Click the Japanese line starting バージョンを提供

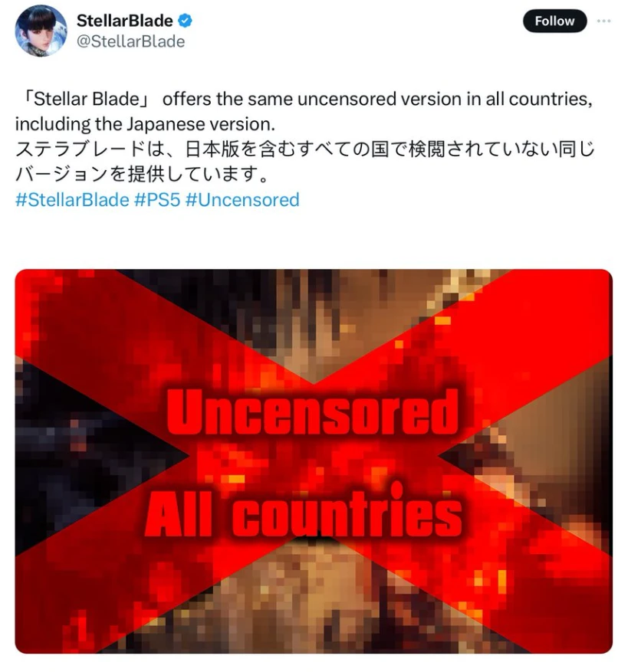[x=142, y=175]
